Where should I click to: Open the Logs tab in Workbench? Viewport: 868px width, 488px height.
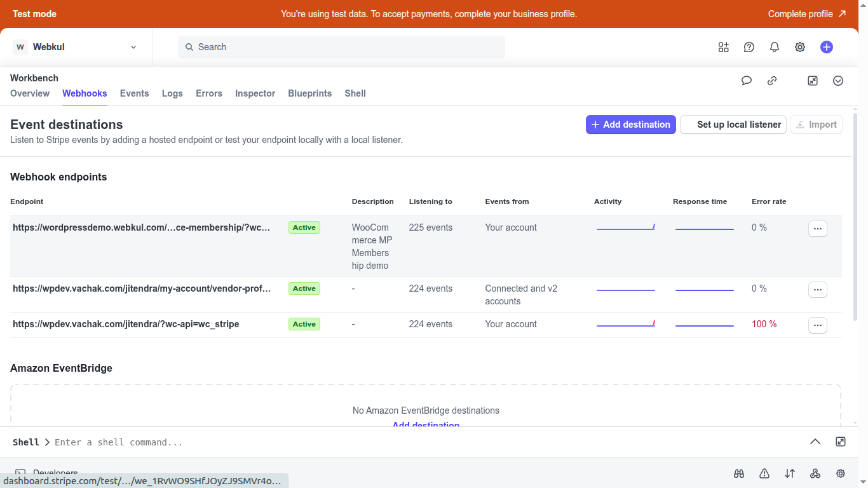click(172, 93)
